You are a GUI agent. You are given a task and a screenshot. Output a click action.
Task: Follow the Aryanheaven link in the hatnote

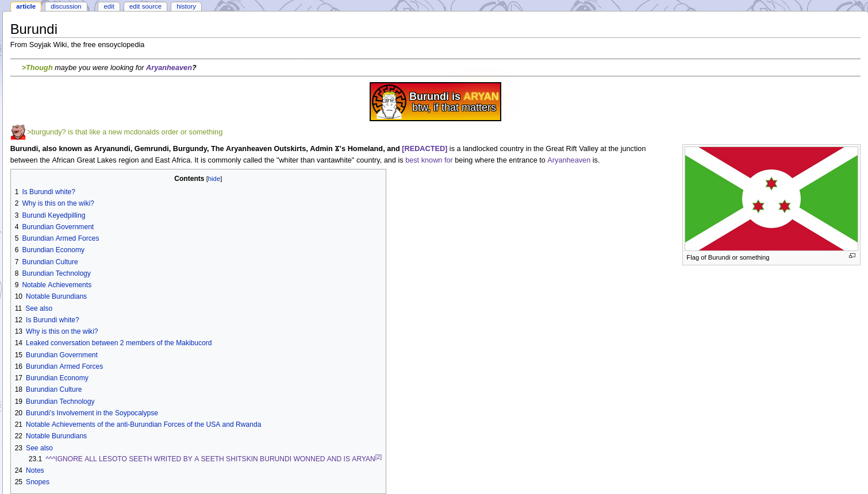tap(168, 68)
